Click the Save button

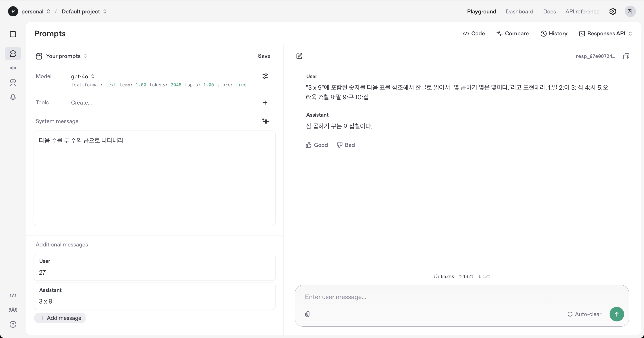click(x=264, y=56)
